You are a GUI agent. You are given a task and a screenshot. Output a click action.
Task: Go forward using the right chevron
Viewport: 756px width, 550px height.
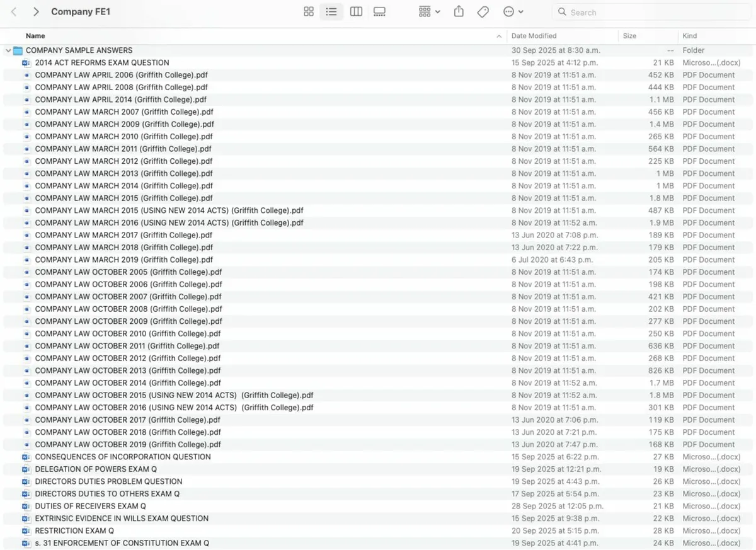[36, 12]
